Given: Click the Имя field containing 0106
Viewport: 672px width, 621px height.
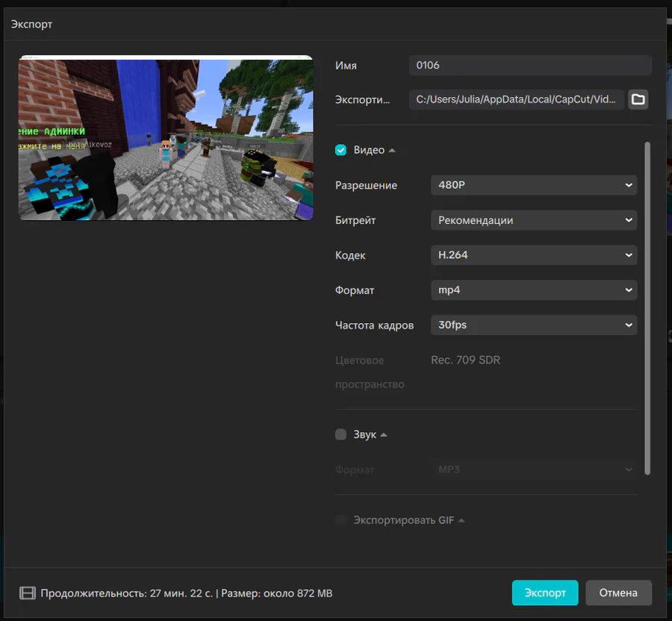Looking at the screenshot, I should (x=530, y=65).
